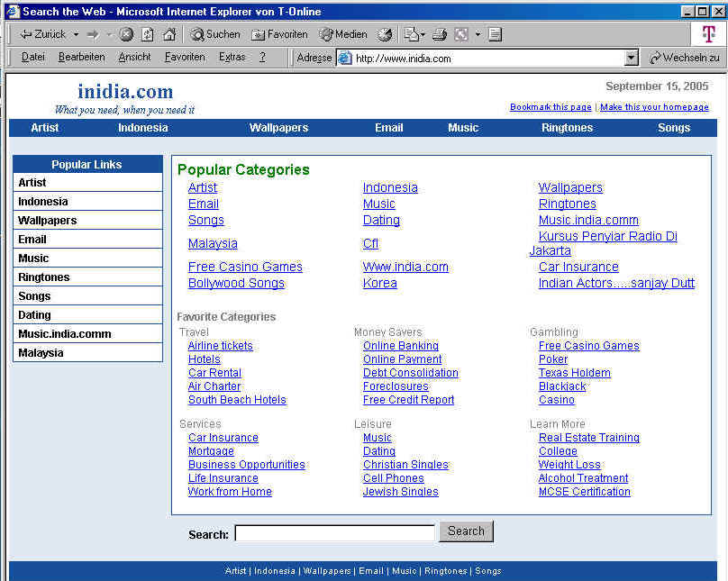Screen dimensions: 728x581
Task: Click Ringtones in the bottom footer bar
Action: 446,571
